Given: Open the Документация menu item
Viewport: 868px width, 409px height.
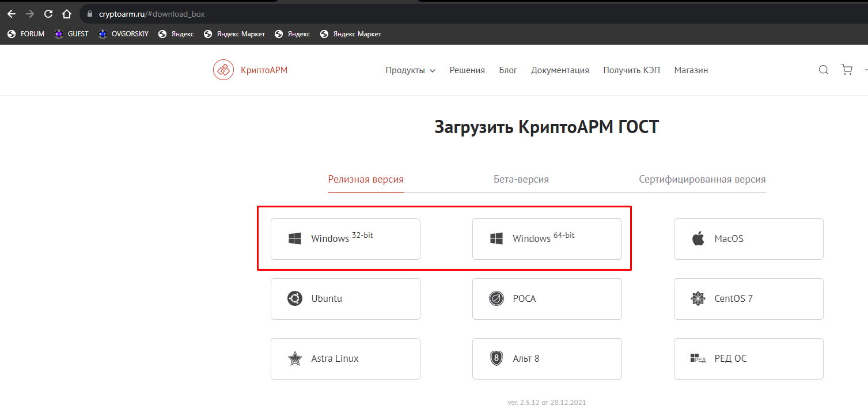Looking at the screenshot, I should (560, 70).
